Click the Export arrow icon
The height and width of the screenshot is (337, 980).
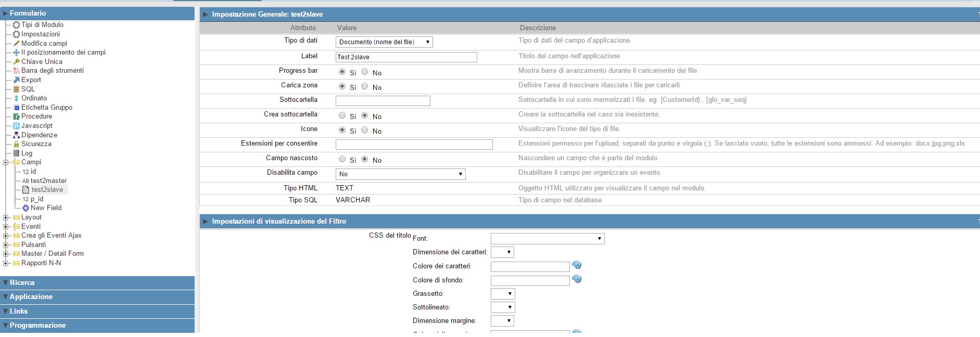pyautogui.click(x=16, y=80)
